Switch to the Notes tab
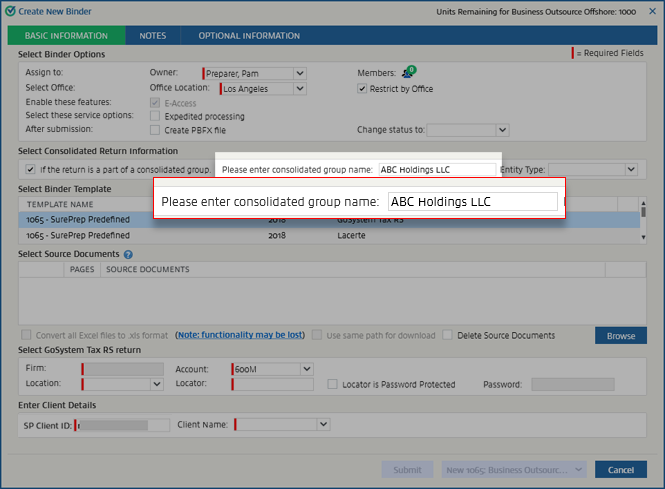 click(153, 36)
